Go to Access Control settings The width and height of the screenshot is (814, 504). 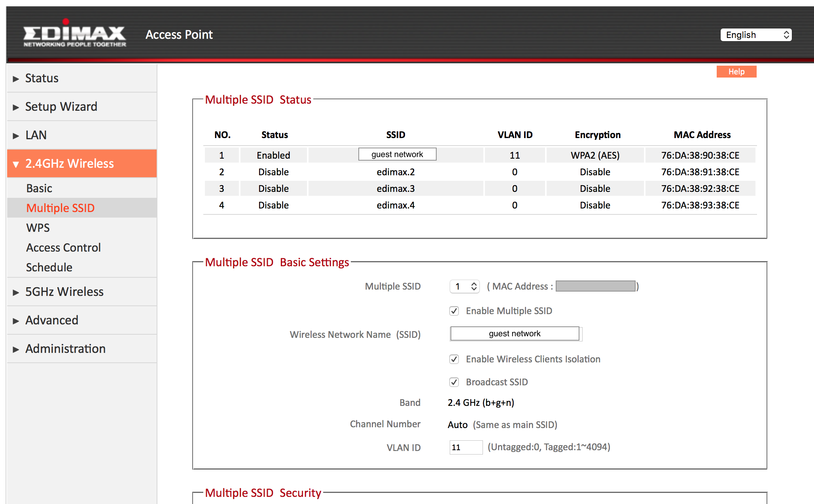pos(63,248)
